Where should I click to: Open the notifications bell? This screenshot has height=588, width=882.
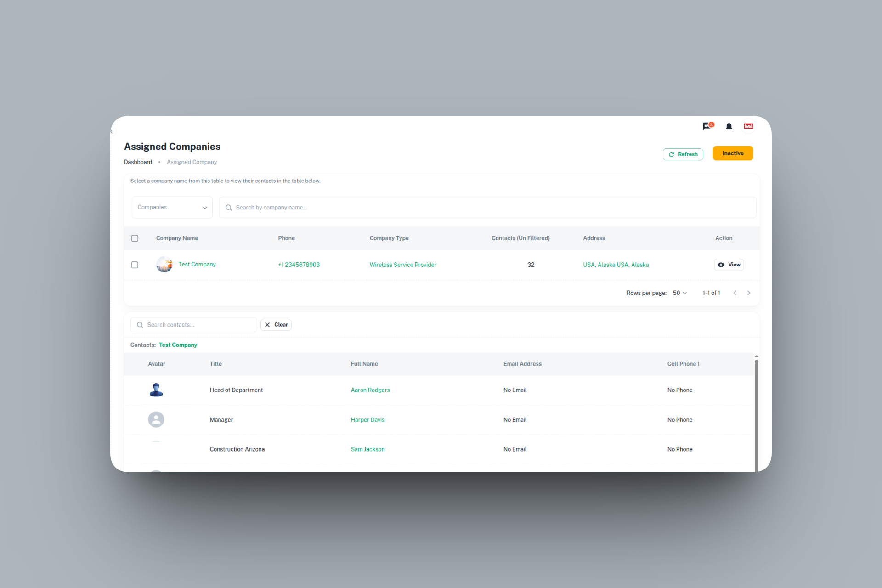coord(729,126)
